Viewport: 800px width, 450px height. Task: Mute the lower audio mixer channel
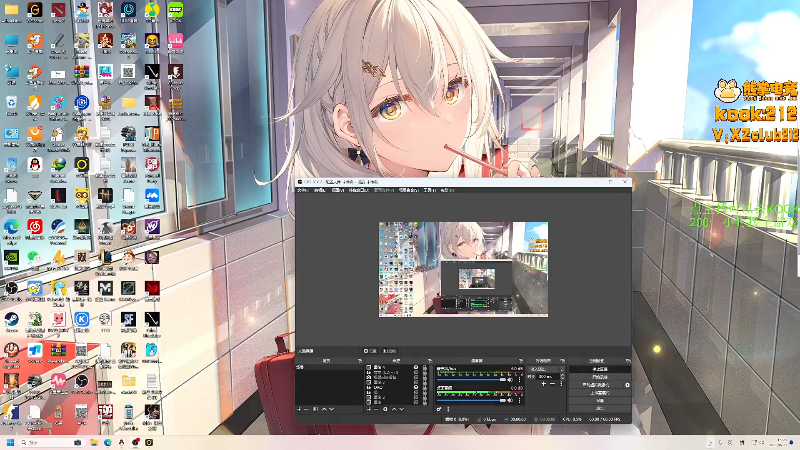point(510,400)
